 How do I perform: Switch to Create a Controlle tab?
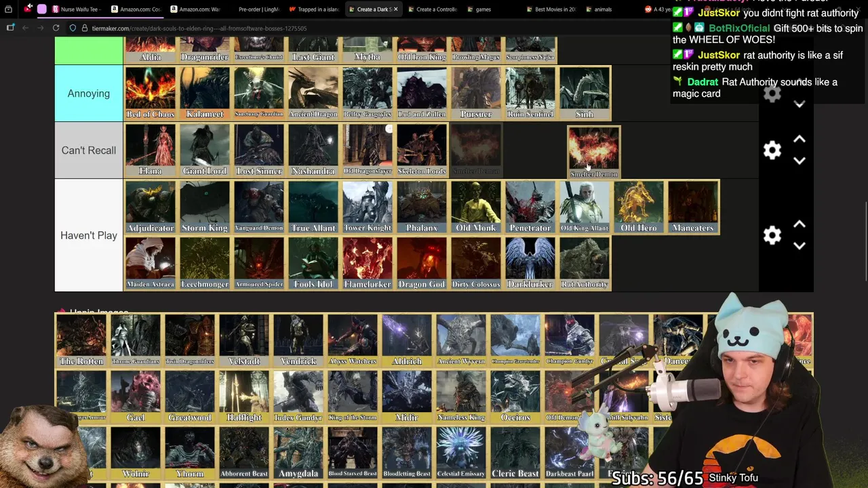coord(433,9)
